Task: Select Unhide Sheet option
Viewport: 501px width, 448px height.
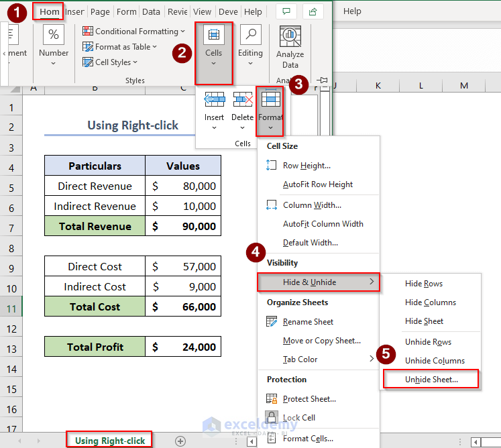Action: [431, 380]
